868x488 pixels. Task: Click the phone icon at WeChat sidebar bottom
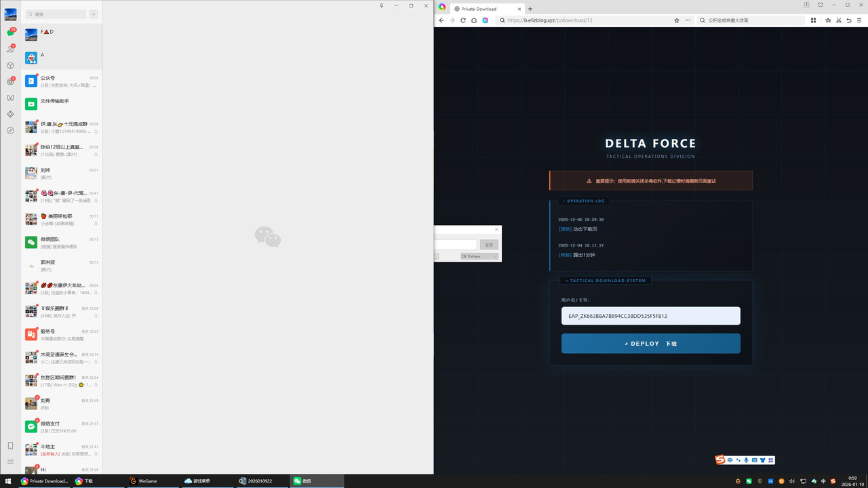point(10,445)
